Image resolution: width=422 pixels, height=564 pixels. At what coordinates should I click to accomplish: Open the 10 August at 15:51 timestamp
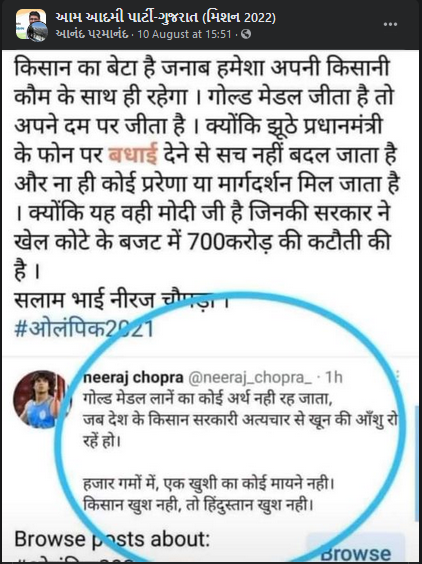[184, 34]
